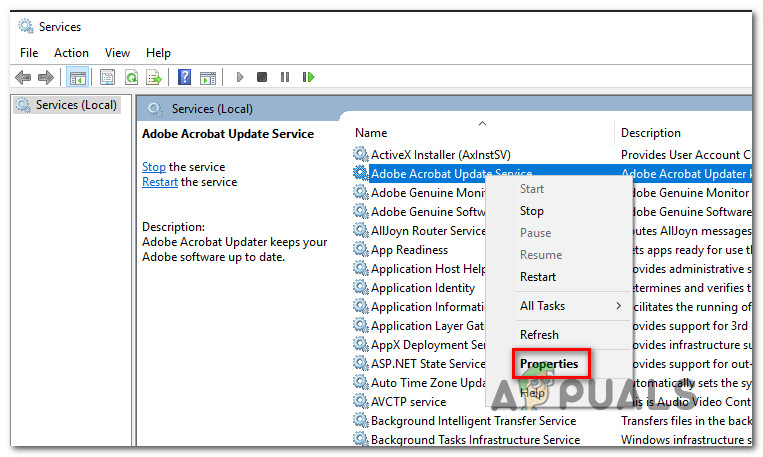Viewport: 763px width, 457px height.
Task: Select the AppX Deployment Service row
Action: (x=428, y=345)
